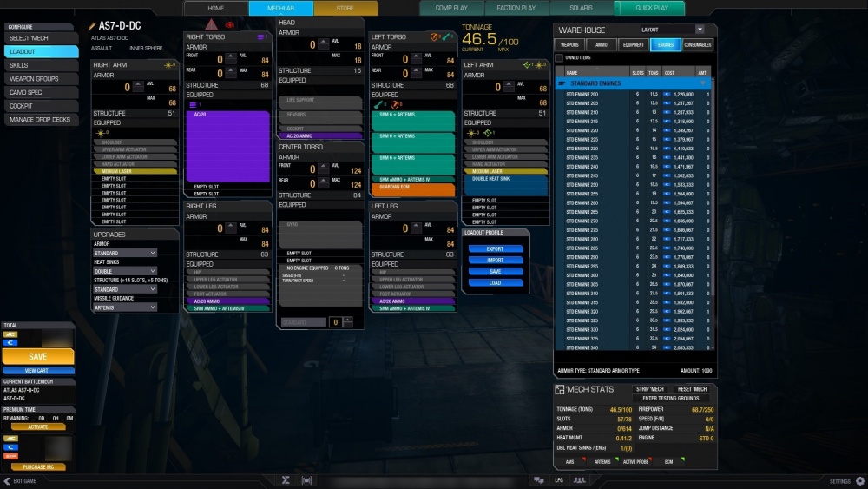Open the engine heat sink Standard dropdown
This screenshot has height=489, width=868.
(x=303, y=322)
